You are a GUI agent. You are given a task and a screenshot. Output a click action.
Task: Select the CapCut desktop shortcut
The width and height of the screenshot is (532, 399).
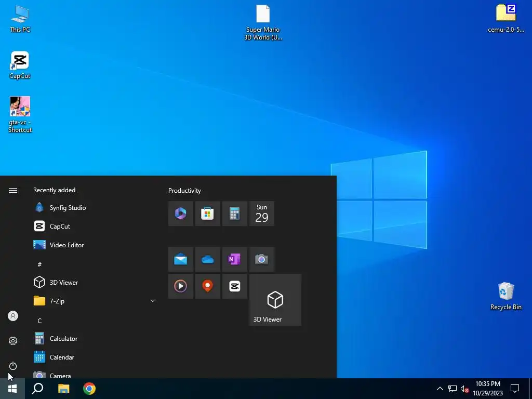[20, 65]
